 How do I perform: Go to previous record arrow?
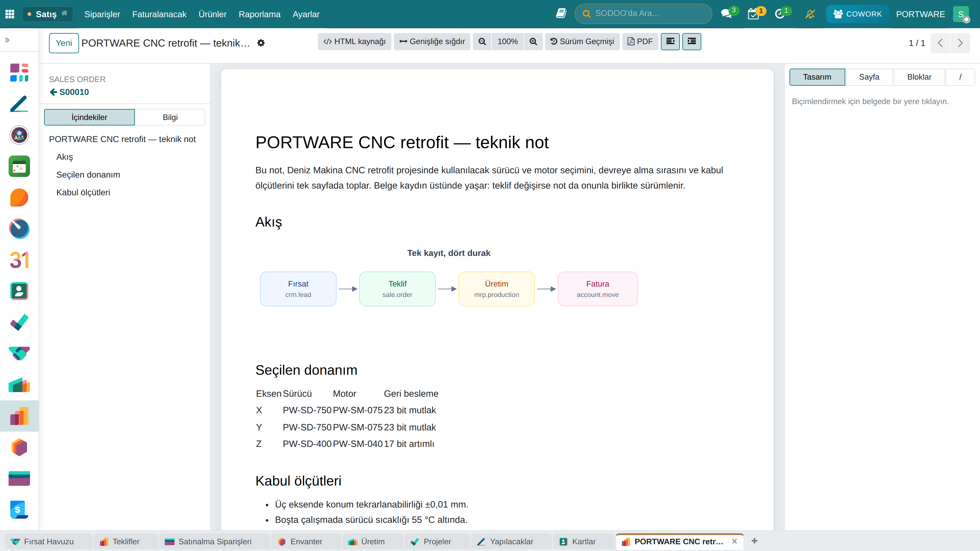click(x=940, y=43)
